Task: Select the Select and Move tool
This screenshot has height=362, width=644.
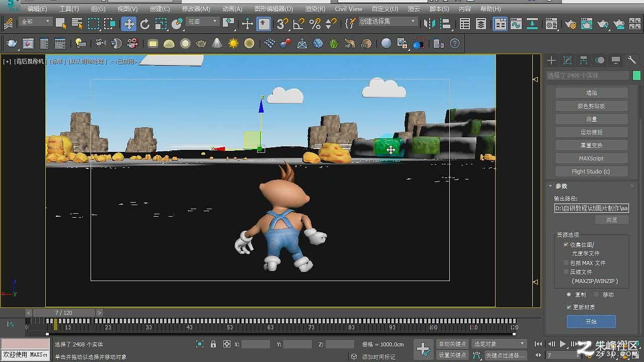Action: point(129,24)
